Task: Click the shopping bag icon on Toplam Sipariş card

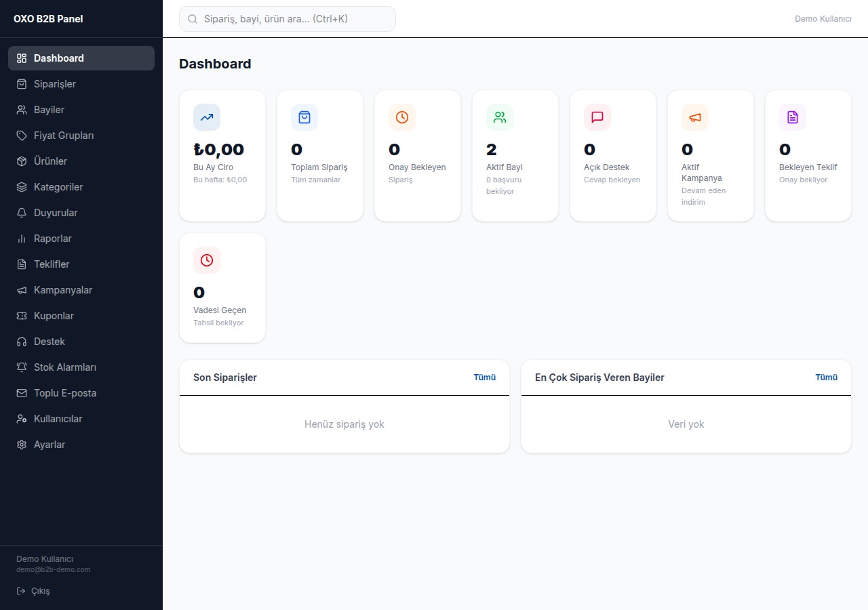Action: [x=304, y=117]
